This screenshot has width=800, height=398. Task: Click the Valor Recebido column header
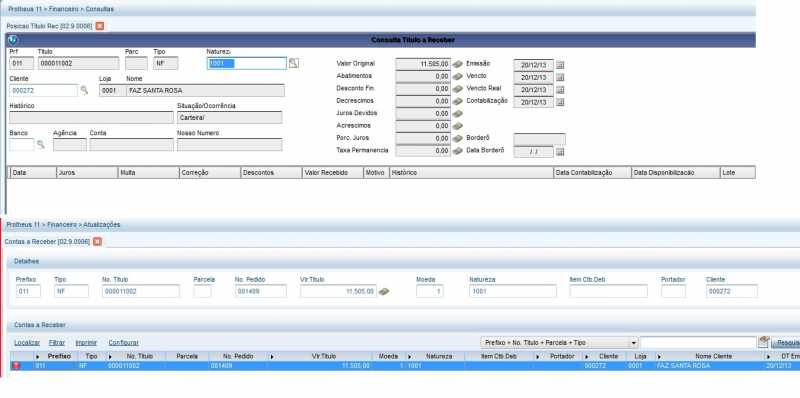[332, 172]
